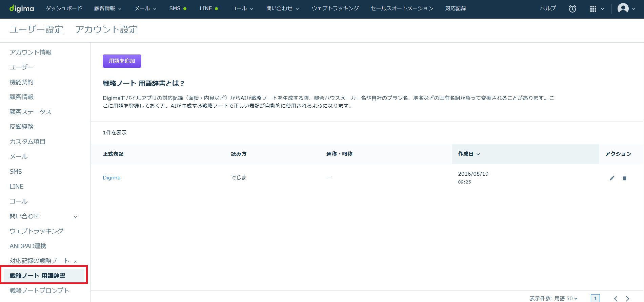Screen dimensions: 644x302
Task: Go to next page arrow
Action: pos(627,299)
